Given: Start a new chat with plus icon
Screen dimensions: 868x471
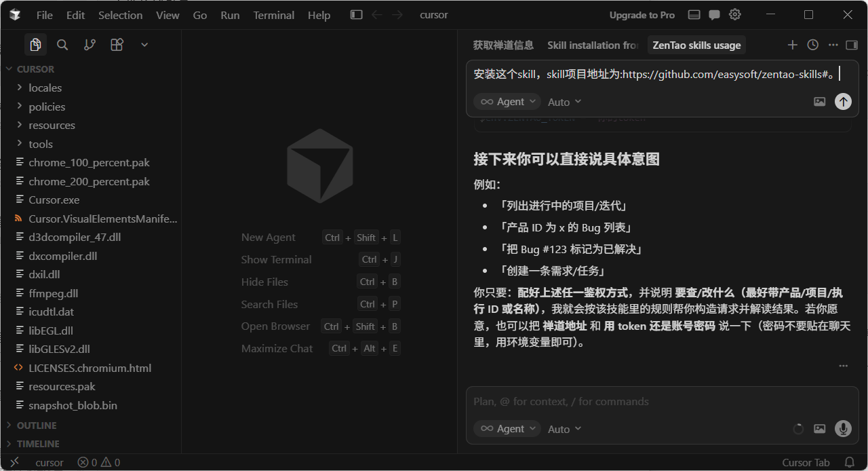Looking at the screenshot, I should 792,45.
